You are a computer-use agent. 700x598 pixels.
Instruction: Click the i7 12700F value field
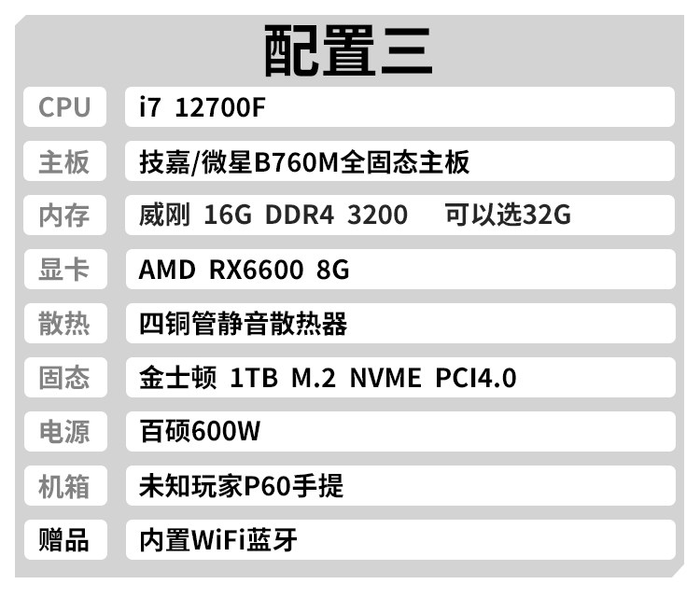tap(399, 107)
